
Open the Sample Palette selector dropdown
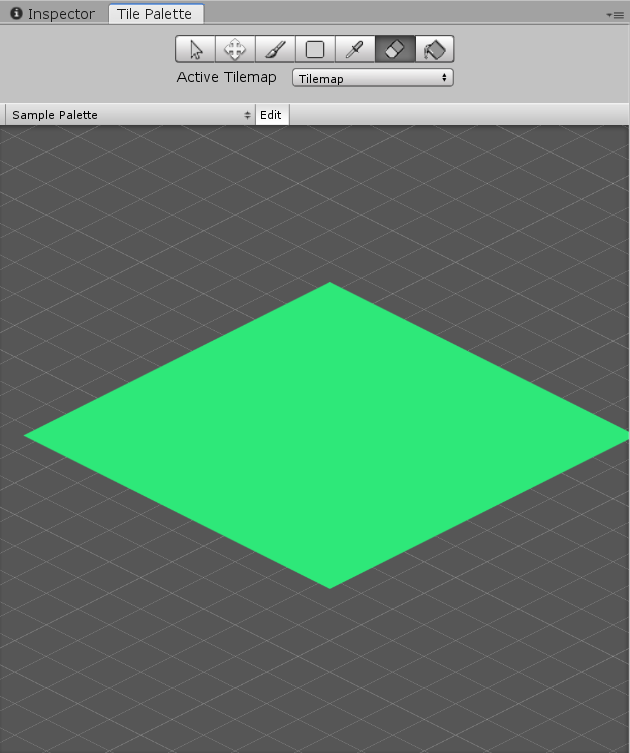coord(130,115)
